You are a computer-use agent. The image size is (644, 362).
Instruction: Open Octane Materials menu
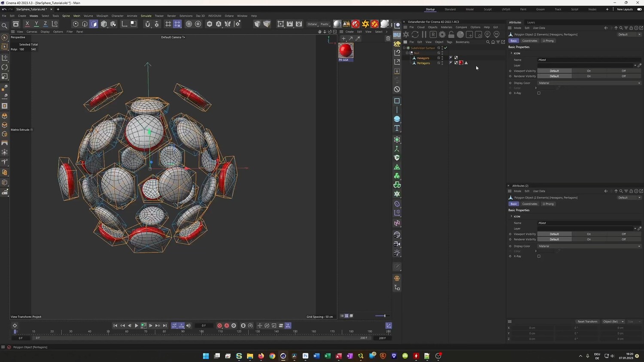click(447, 27)
